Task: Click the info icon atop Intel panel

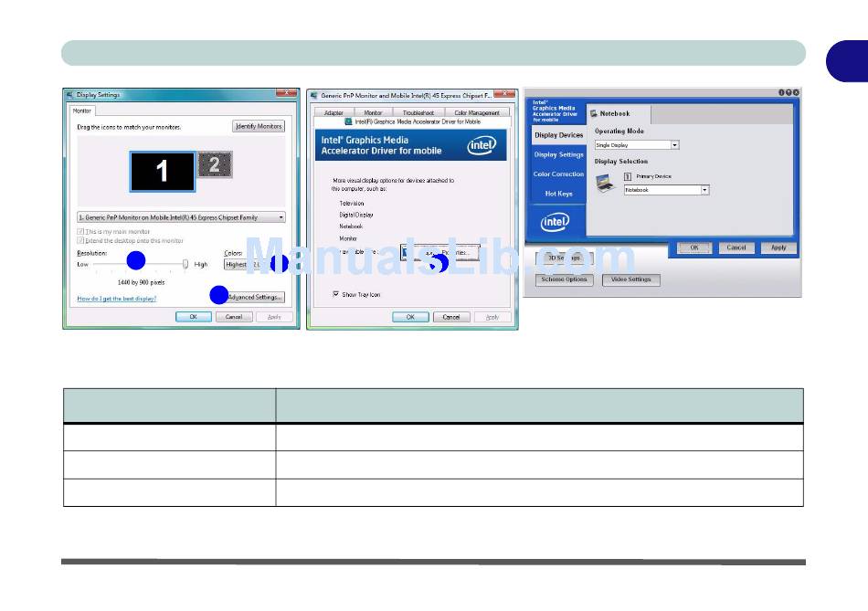Action: (781, 92)
